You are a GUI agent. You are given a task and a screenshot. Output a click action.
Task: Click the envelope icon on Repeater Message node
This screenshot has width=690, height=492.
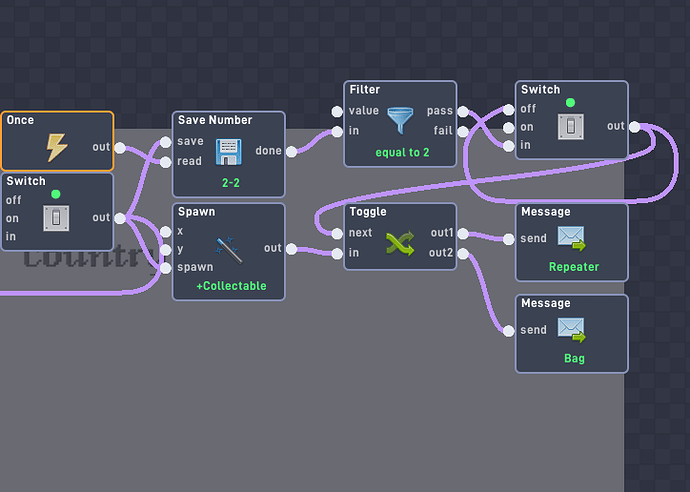(571, 238)
